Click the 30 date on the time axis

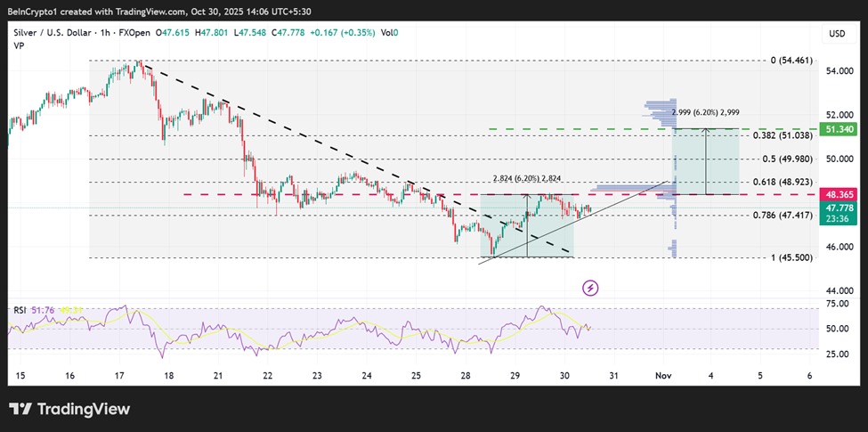[563, 376]
